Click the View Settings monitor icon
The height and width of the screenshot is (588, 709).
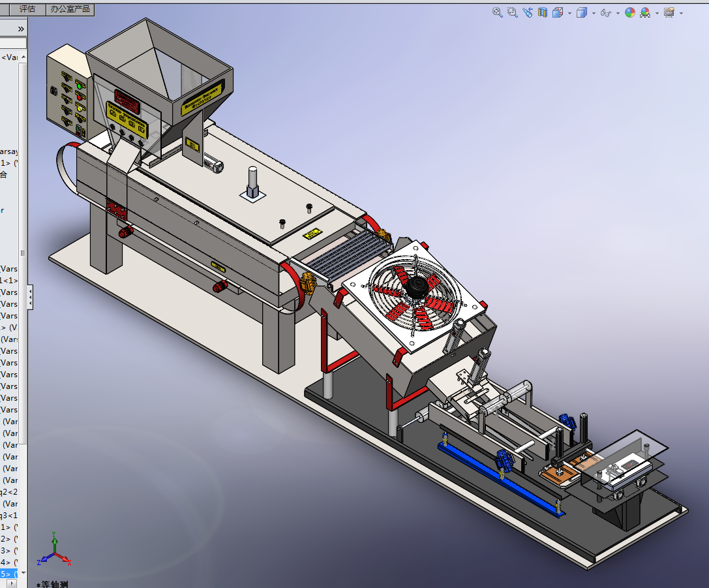(669, 12)
